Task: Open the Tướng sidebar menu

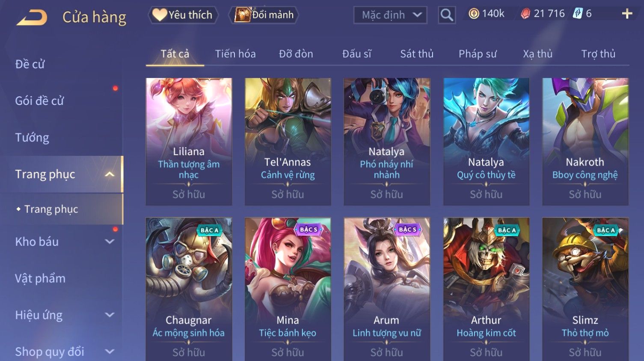Action: tap(32, 137)
